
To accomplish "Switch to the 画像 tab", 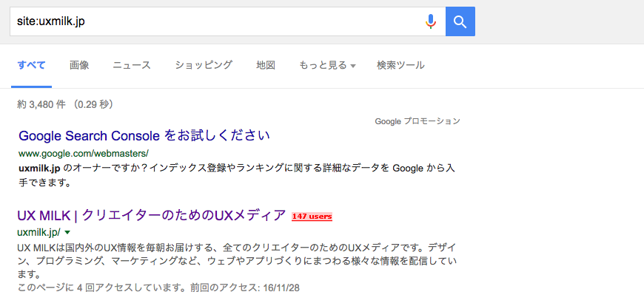I will pyautogui.click(x=79, y=65).
